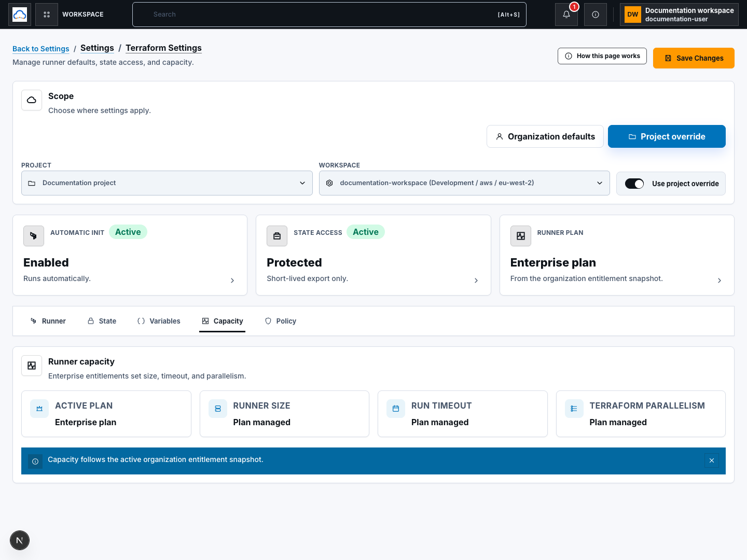Open How this page works
Image resolution: width=747 pixels, height=560 pixels.
[602, 56]
